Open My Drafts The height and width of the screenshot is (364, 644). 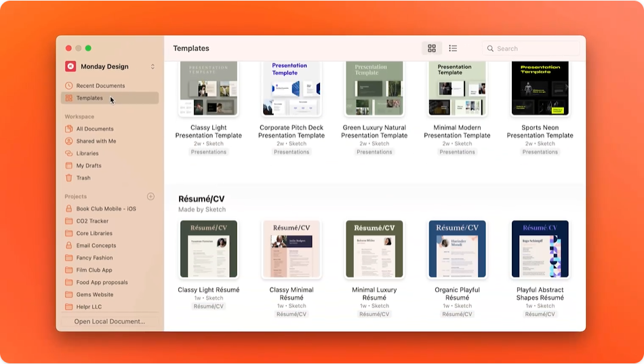coord(110,165)
